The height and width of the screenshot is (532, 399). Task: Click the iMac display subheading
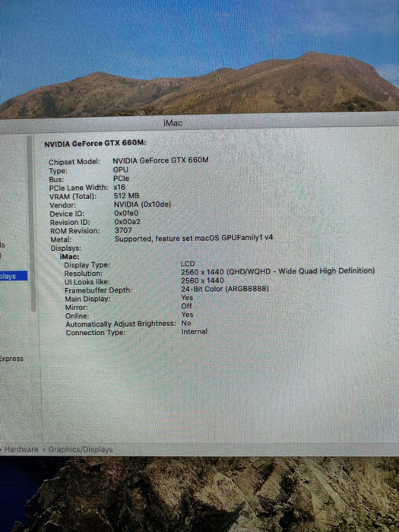pos(69,257)
